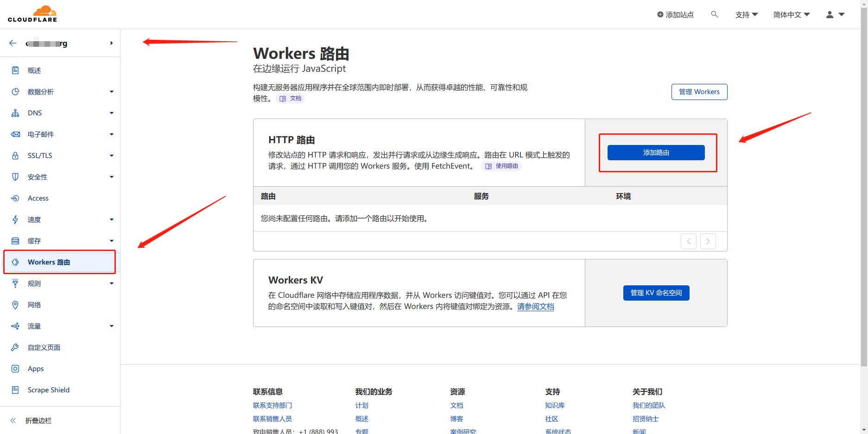Click the next page arrow in routes table

[x=708, y=241]
